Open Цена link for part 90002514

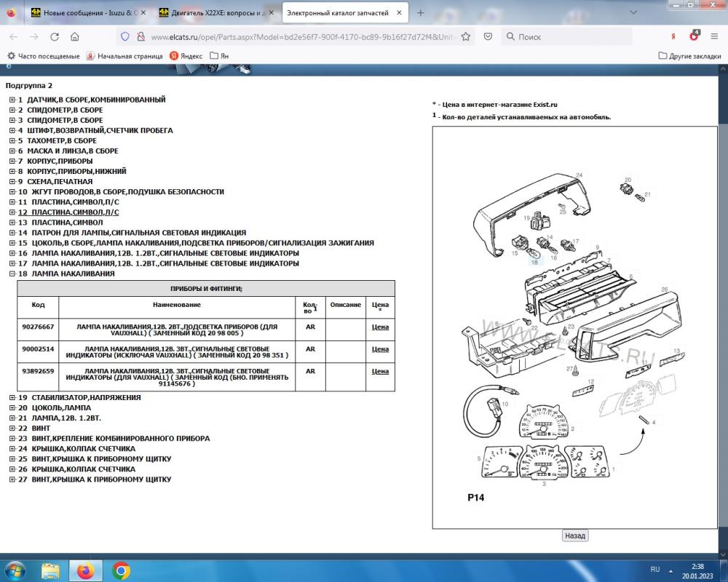click(x=380, y=349)
